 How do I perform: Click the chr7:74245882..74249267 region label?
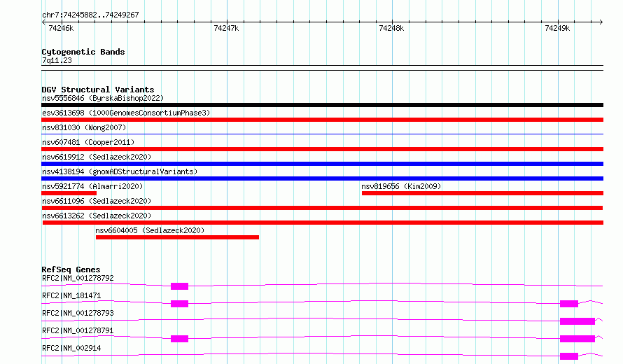90,15
